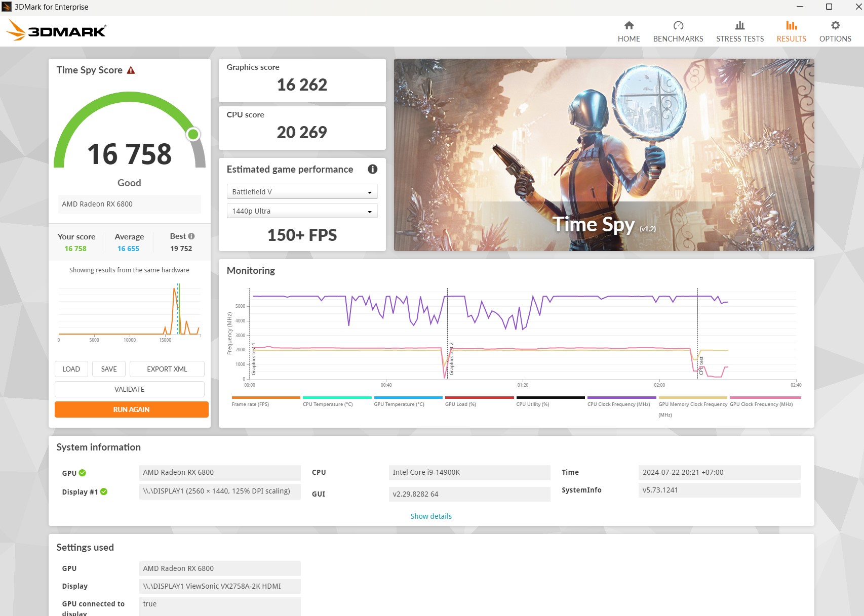
Task: Click the Average score 16 655
Action: point(128,249)
